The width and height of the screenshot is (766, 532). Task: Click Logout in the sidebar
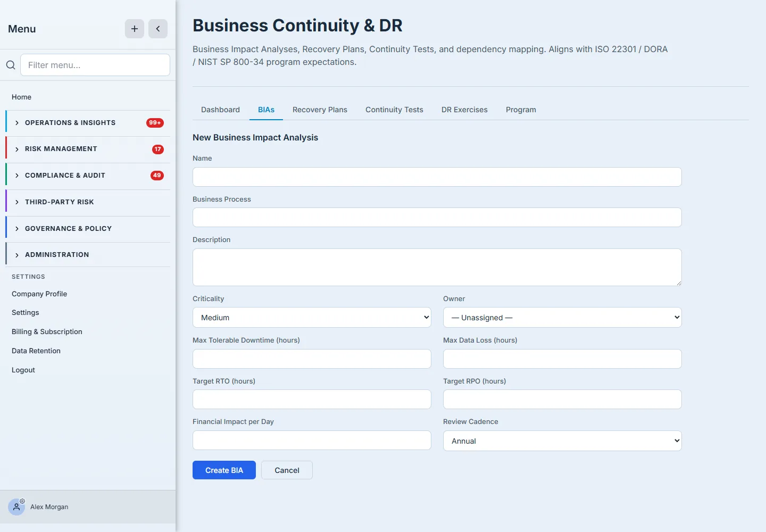23,370
